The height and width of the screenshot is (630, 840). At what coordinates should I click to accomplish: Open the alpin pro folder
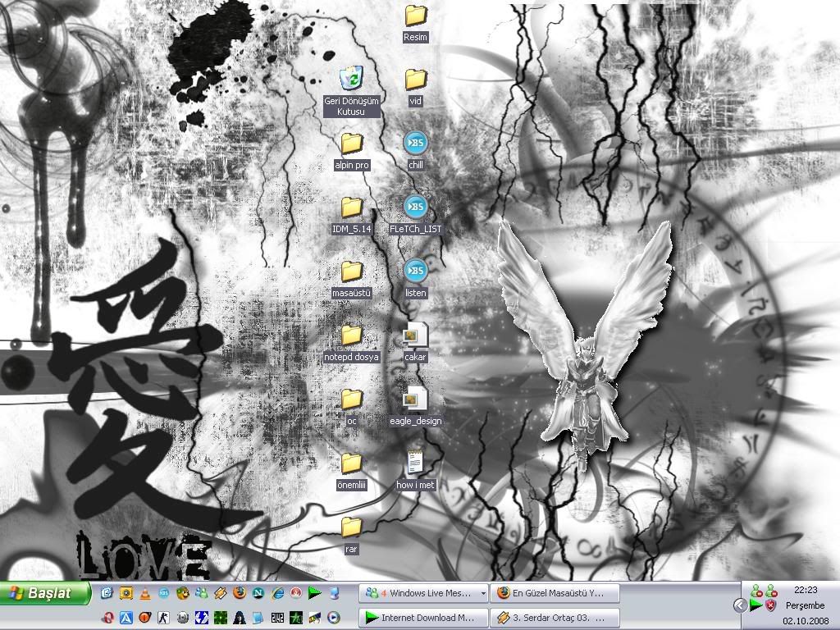coord(352,144)
